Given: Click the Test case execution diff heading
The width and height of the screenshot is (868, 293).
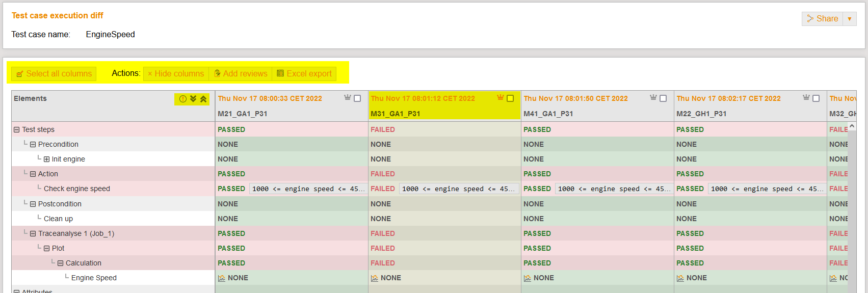Looking at the screenshot, I should (x=58, y=16).
